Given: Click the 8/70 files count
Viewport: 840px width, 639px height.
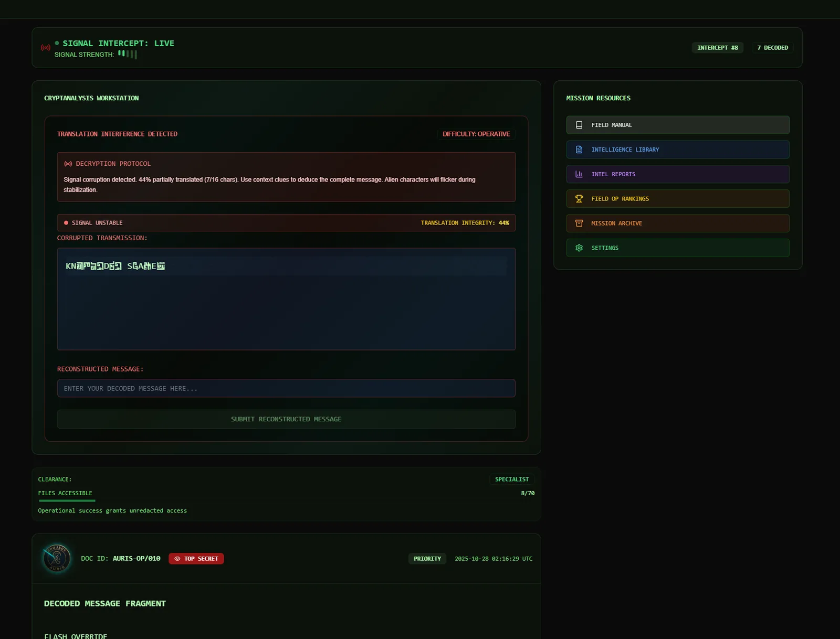Looking at the screenshot, I should [528, 493].
